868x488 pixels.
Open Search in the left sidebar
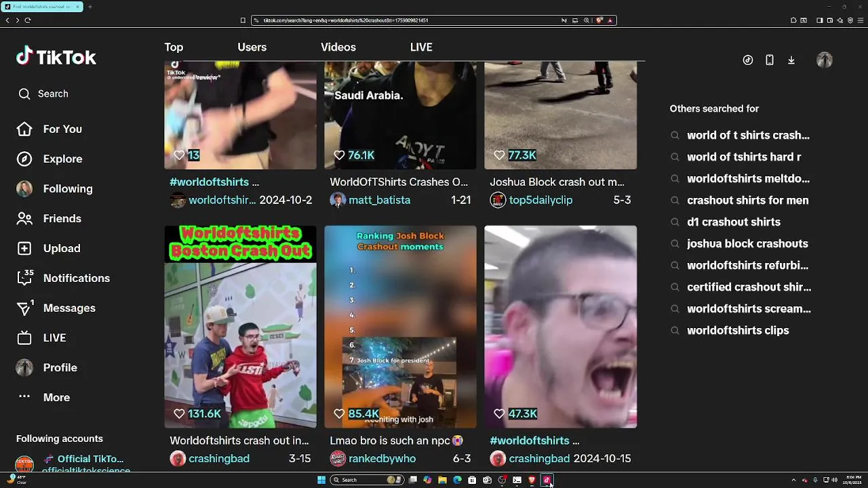coord(43,94)
